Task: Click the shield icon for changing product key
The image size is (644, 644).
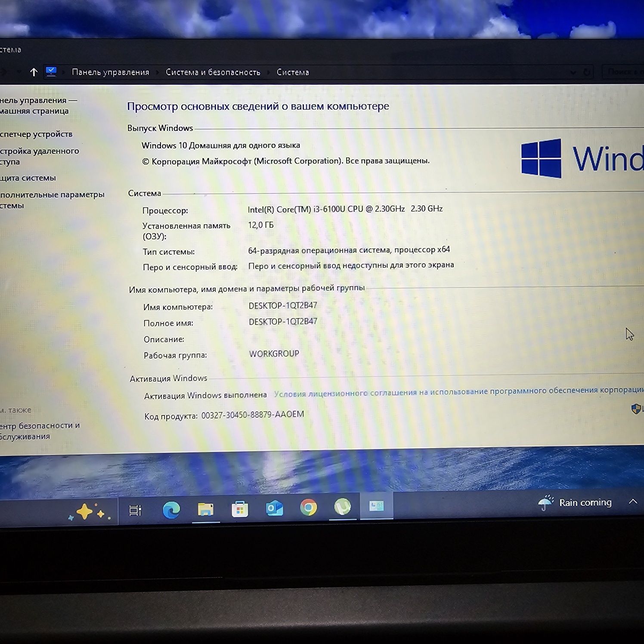Action: coord(636,409)
